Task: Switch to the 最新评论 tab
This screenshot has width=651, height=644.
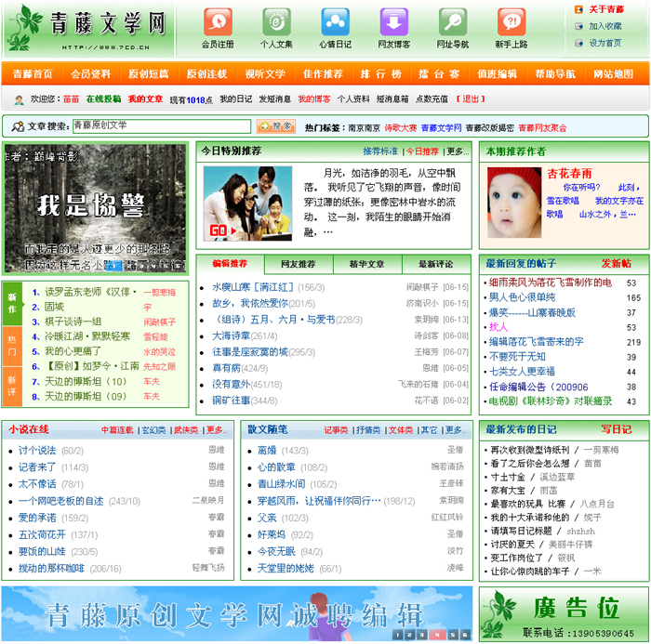Action: coord(435,264)
